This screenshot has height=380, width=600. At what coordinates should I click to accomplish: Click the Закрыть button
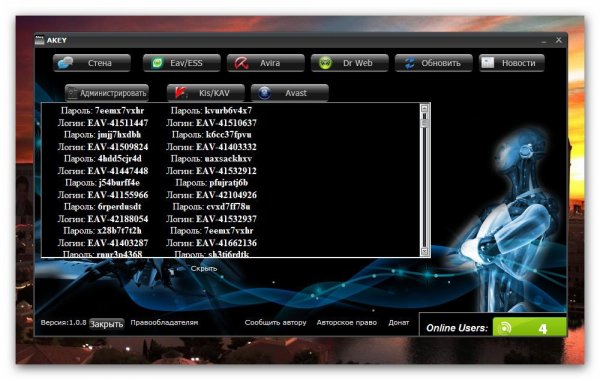(106, 324)
